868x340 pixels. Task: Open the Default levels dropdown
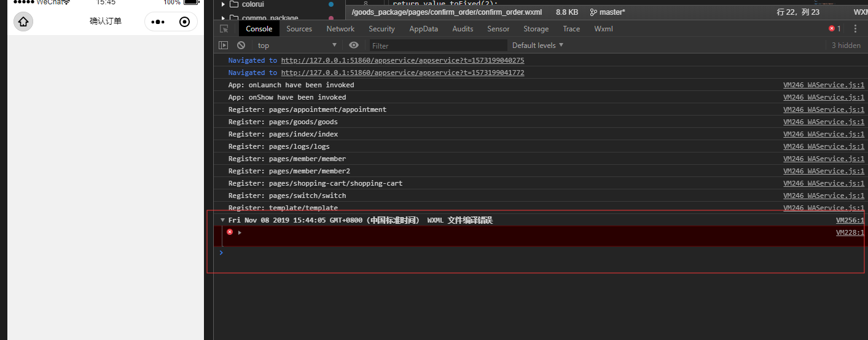[x=538, y=45]
